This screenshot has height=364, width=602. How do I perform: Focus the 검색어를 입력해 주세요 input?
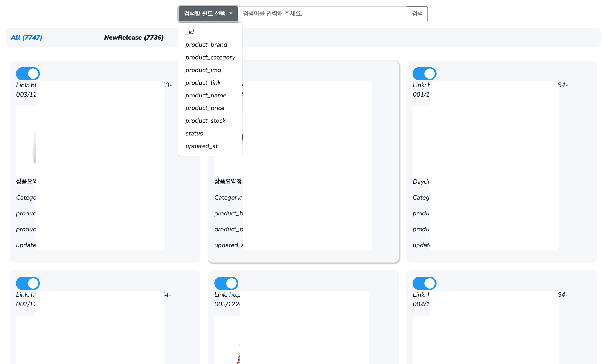(x=322, y=14)
